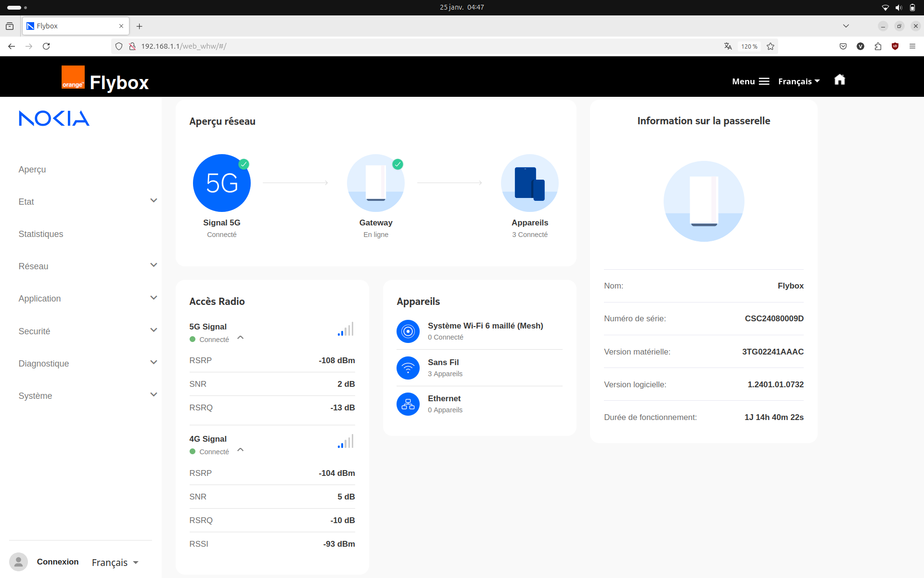Click the large gateway illustration in info panel
The width and height of the screenshot is (924, 578).
tap(704, 201)
